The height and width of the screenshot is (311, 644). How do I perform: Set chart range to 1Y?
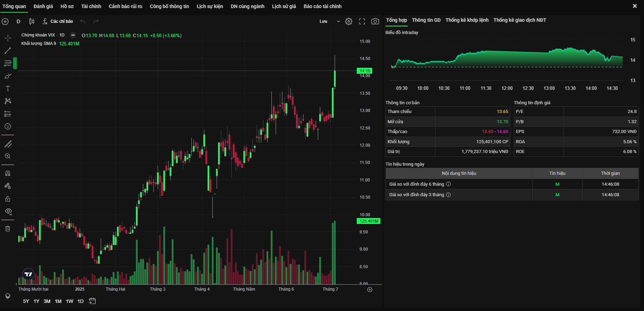(37, 301)
